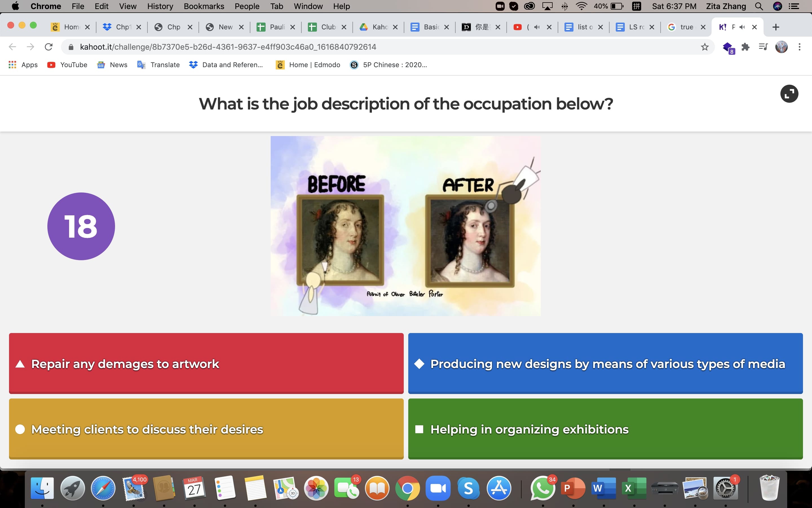Viewport: 812px width, 508px height.
Task: Open 5P Chinese bookmark
Action: pyautogui.click(x=388, y=65)
